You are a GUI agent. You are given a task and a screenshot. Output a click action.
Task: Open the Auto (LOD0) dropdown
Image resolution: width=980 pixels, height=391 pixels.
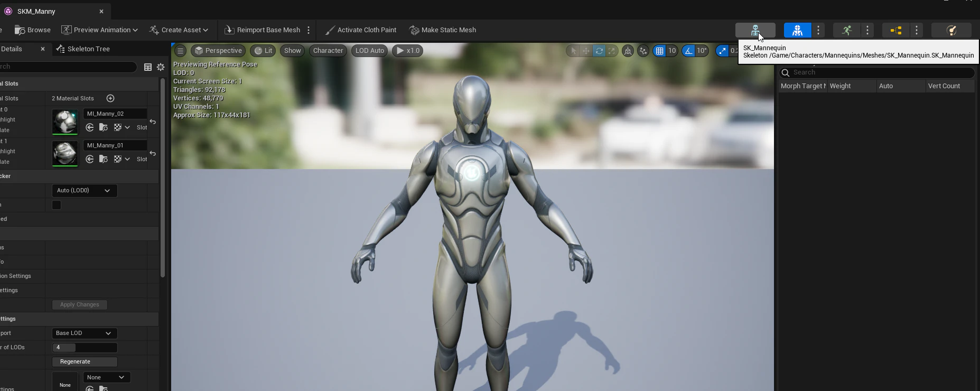tap(85, 190)
